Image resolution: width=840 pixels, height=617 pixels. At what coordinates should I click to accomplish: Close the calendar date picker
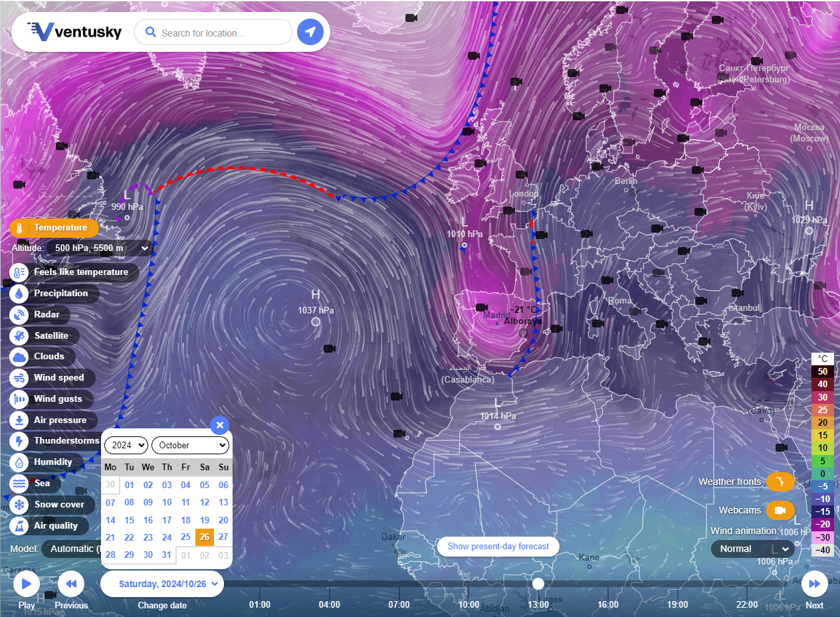[220, 425]
